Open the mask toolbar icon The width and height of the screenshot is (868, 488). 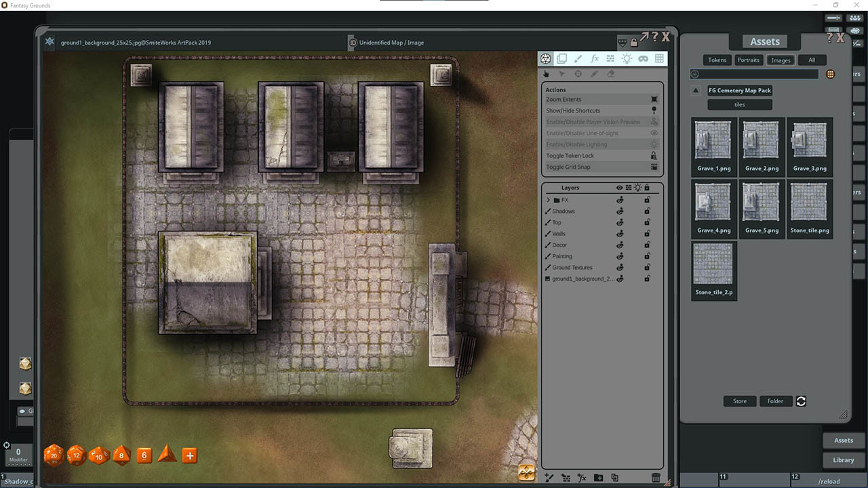point(643,59)
